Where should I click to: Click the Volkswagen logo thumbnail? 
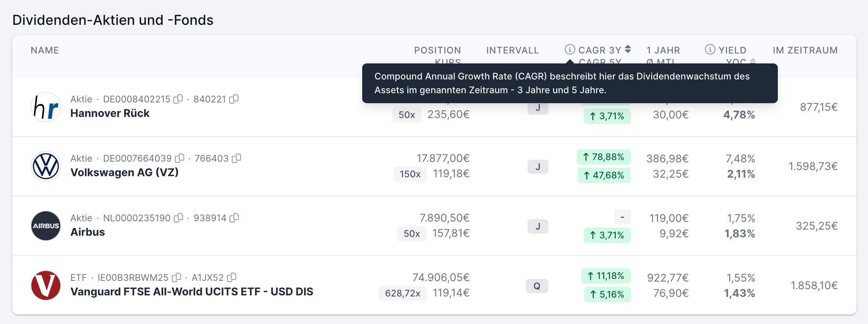click(46, 166)
